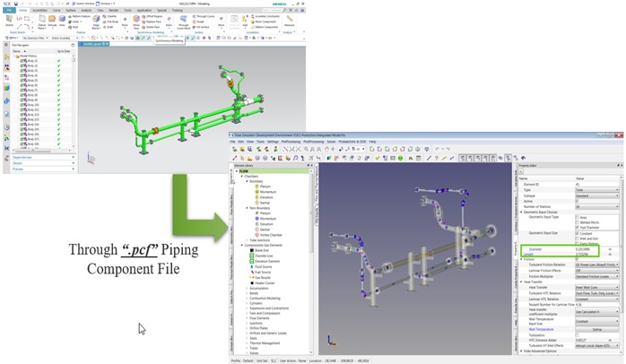This screenshot has height=364, width=626.
Task: Click the Sketch icon in Direct Sketch group
Action: tap(10, 23)
